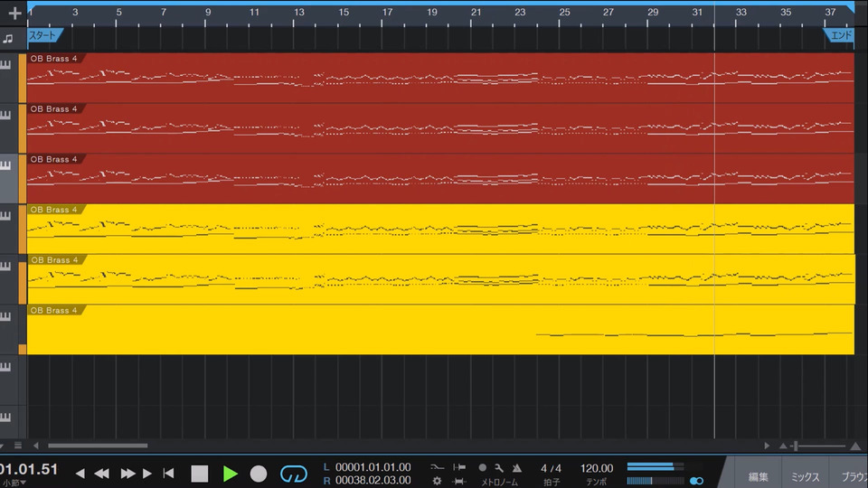Image resolution: width=868 pixels, height=488 pixels.
Task: Click the step-backward arrow in the transport
Action: (x=80, y=473)
